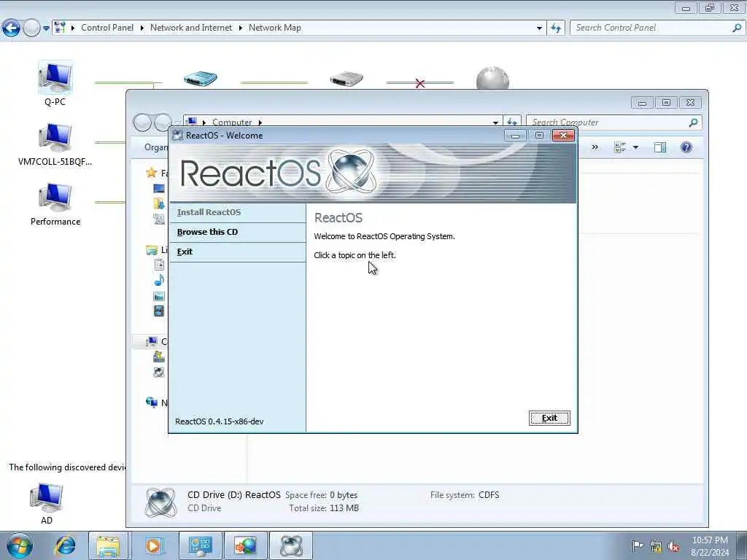The height and width of the screenshot is (560, 747).
Task: Open the Organize menu in Computer window
Action: [156, 147]
